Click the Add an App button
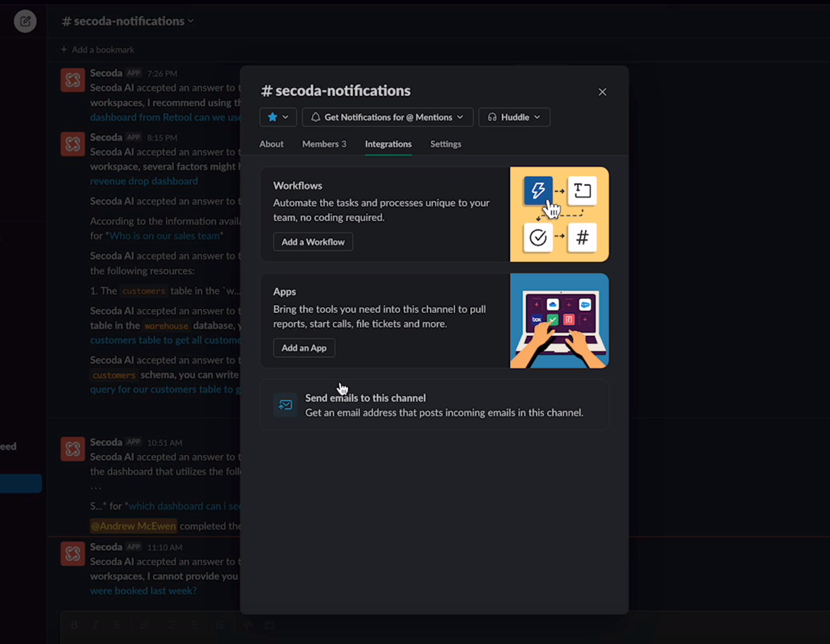830x644 pixels. (x=304, y=348)
